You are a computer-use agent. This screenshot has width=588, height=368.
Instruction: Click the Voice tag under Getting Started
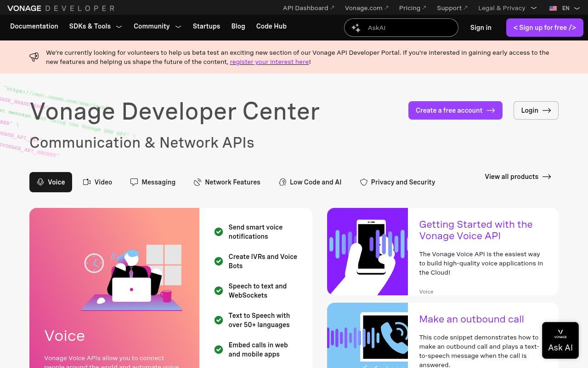426,292
